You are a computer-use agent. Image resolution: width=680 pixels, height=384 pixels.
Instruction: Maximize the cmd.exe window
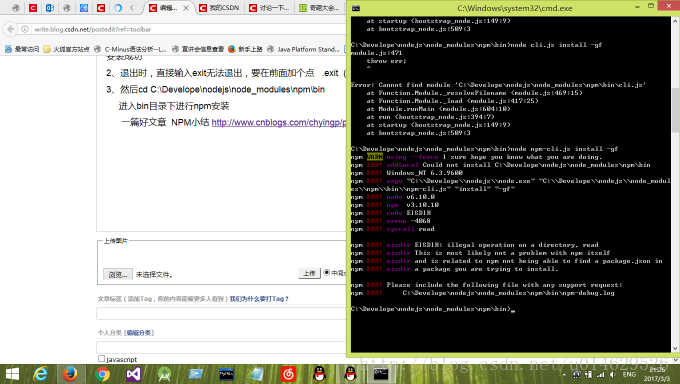pos(651,6)
